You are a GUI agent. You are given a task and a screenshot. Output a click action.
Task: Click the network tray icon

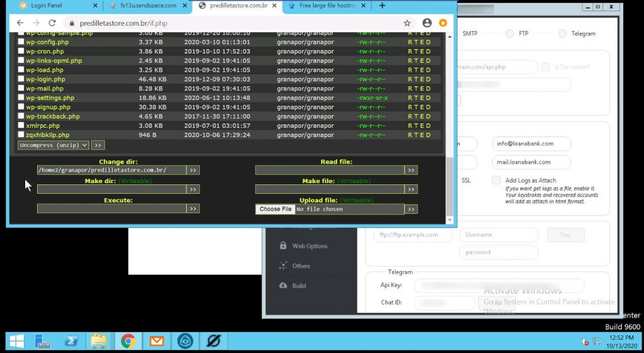[597, 342]
